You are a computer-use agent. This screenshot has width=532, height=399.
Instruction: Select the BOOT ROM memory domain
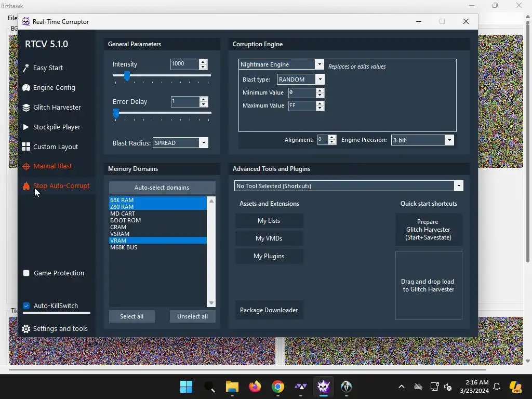158,220
